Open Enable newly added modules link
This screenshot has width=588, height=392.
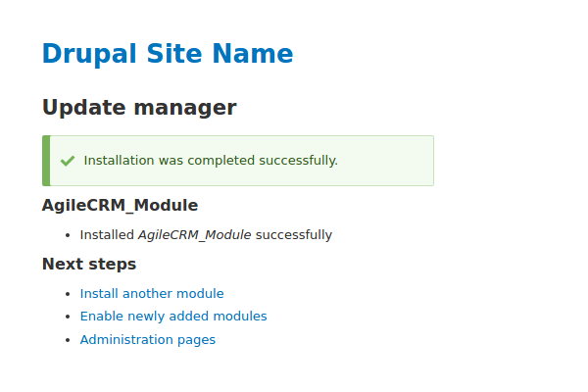173,317
